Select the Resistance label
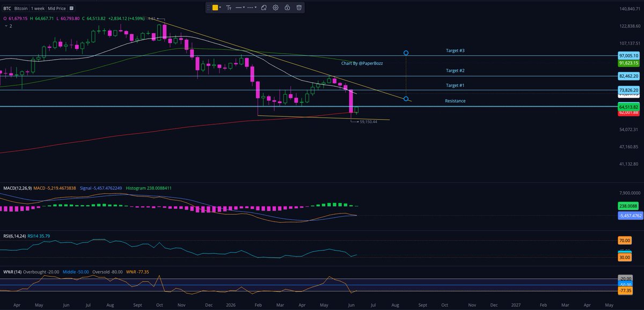This screenshot has width=644, height=310. (x=455, y=101)
